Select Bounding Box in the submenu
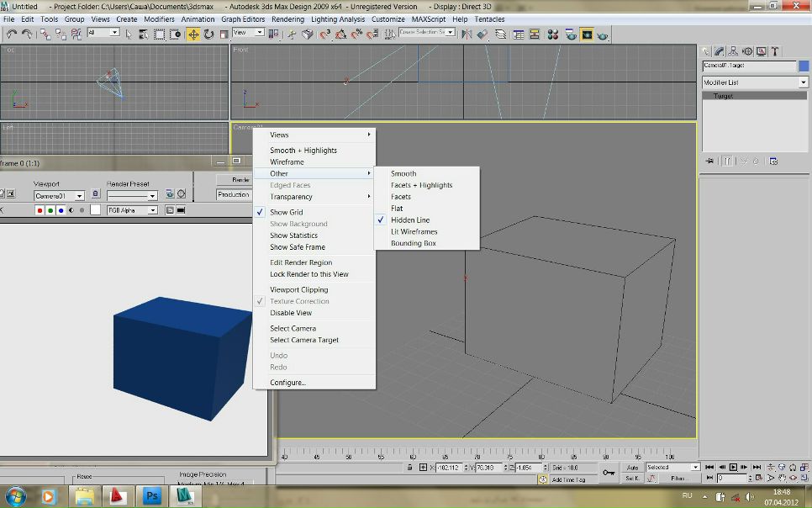Image resolution: width=812 pixels, height=508 pixels. (x=413, y=243)
